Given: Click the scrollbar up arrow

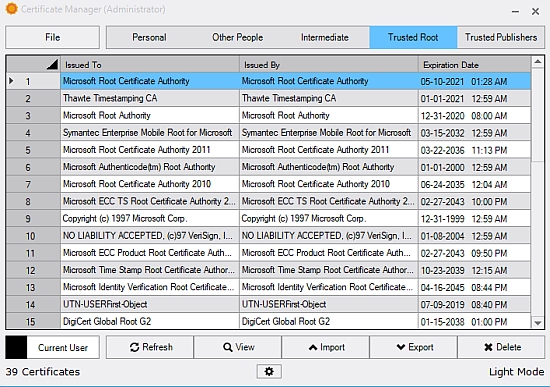Looking at the screenshot, I should pos(537,62).
